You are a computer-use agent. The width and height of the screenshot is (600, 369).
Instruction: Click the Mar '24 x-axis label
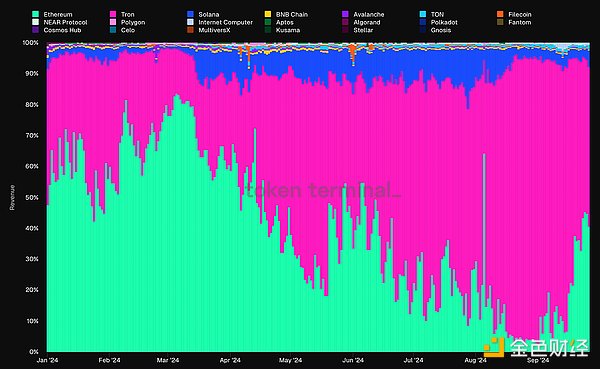click(x=168, y=360)
